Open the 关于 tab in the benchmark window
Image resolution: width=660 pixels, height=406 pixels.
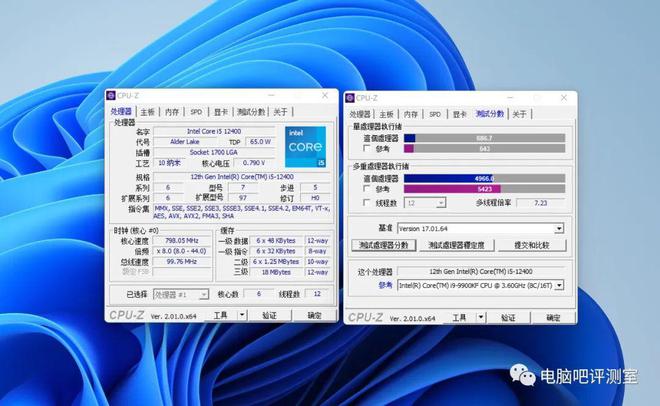click(519, 114)
